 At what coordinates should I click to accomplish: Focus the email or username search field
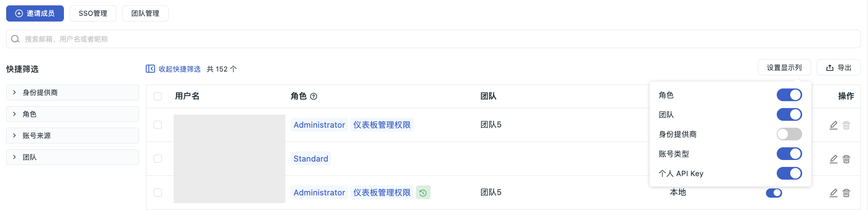[x=433, y=39]
